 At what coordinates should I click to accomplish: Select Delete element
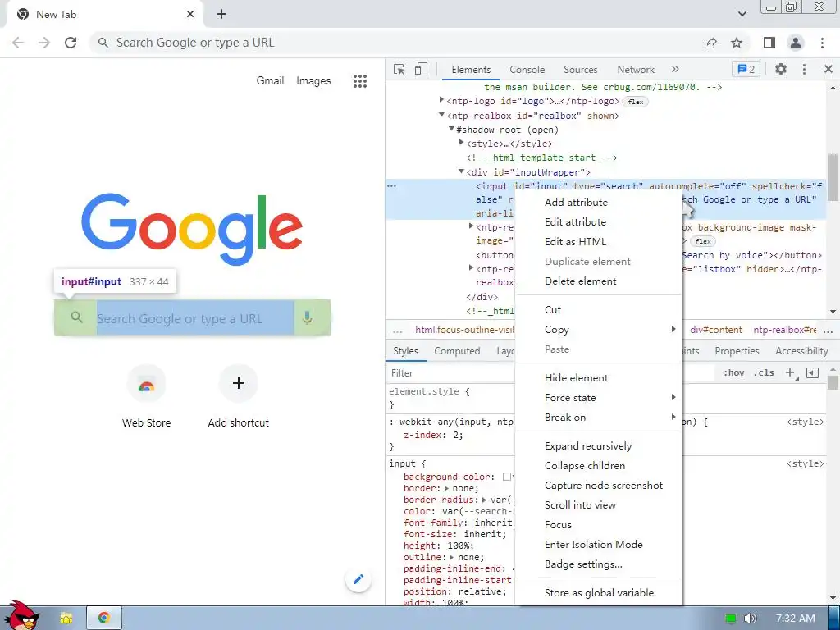click(x=598, y=281)
